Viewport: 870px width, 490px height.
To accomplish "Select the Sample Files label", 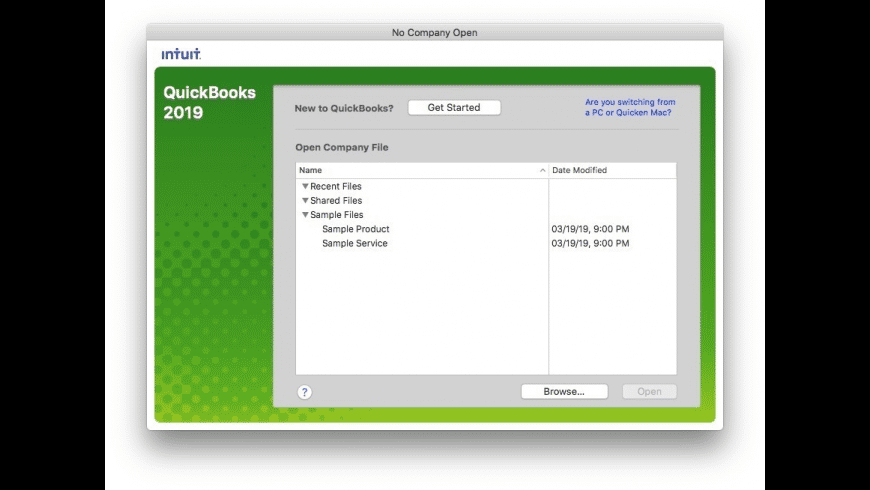I will pos(336,215).
